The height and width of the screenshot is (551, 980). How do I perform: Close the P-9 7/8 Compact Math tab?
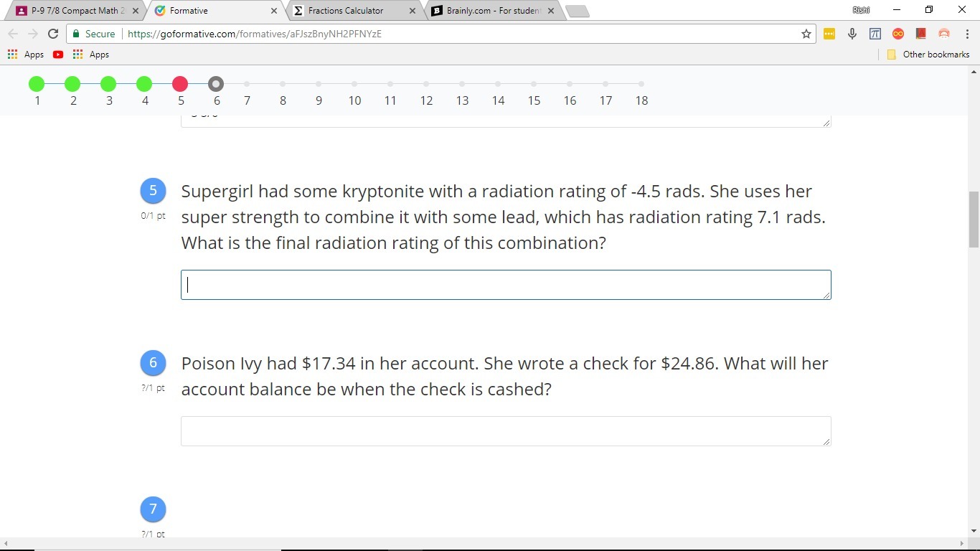click(136, 11)
